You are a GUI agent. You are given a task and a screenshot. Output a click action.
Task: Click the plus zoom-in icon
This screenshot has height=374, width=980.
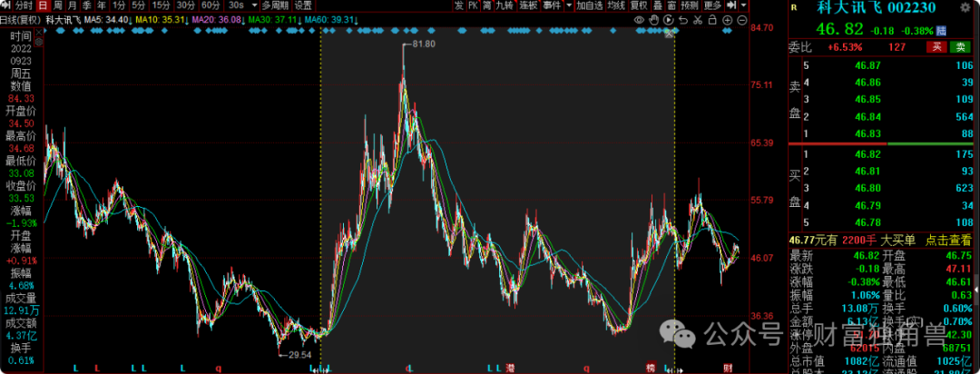click(x=727, y=21)
